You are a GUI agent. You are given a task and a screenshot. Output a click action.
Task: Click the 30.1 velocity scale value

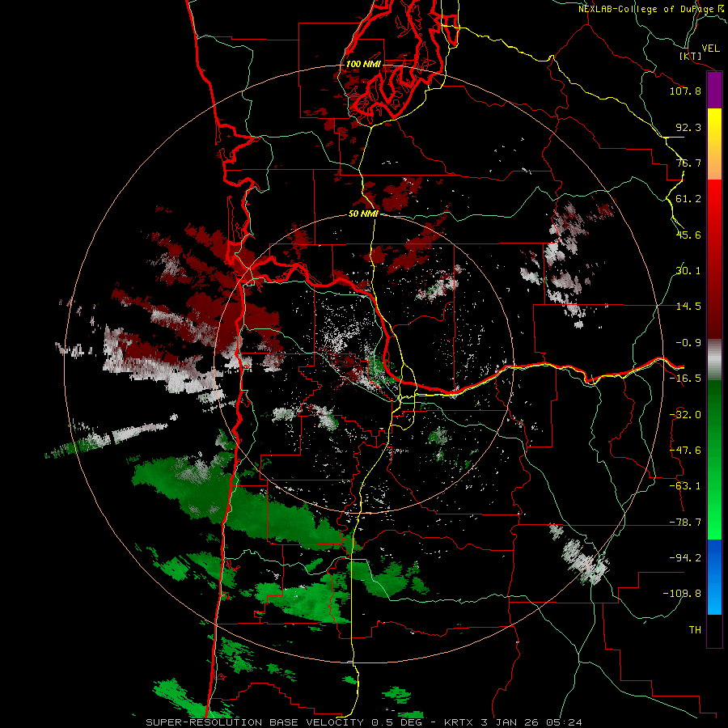coord(688,271)
